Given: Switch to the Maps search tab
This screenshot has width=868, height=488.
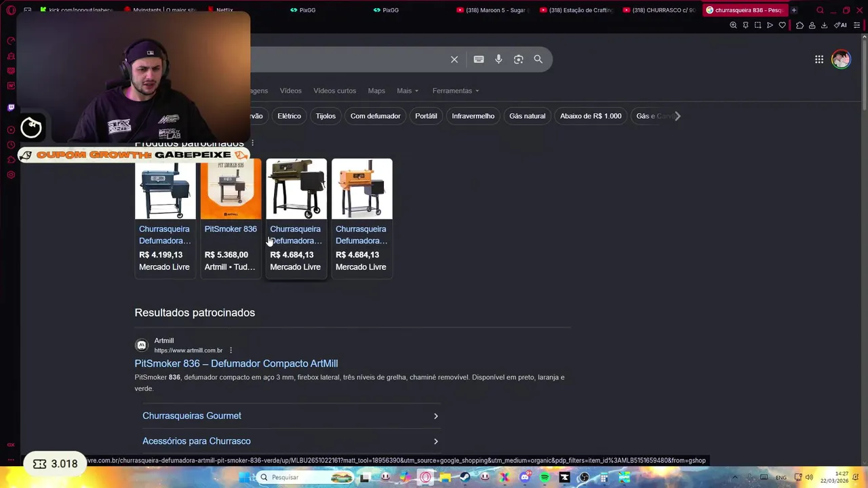Looking at the screenshot, I should (x=376, y=91).
